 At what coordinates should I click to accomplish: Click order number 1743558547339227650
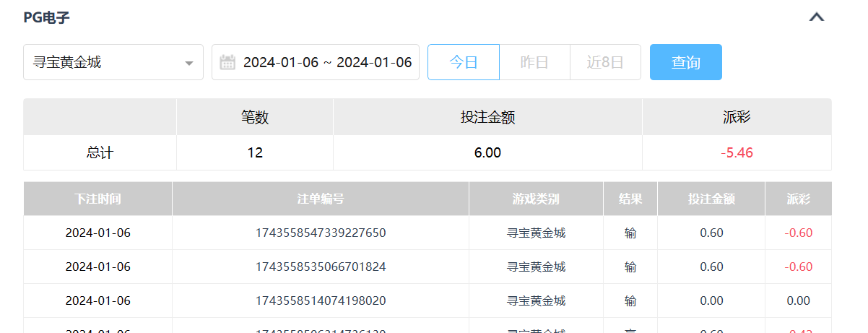pos(321,233)
